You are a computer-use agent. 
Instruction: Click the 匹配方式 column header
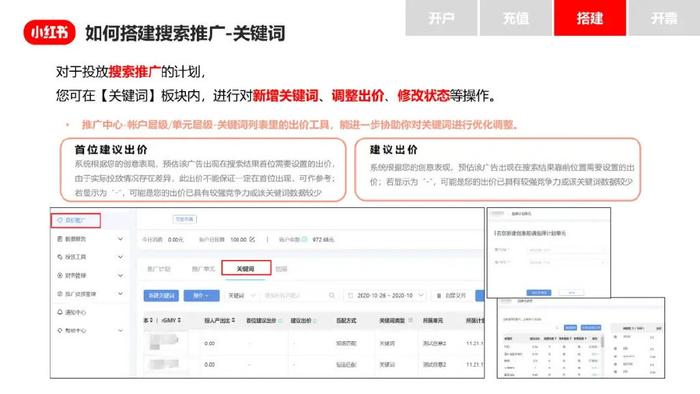point(346,320)
